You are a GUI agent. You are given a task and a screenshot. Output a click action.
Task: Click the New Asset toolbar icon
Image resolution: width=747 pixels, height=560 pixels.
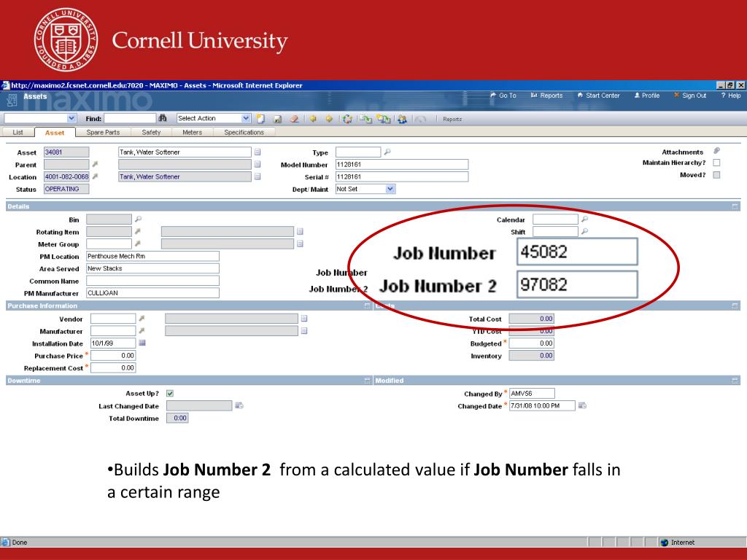pyautogui.click(x=260, y=119)
